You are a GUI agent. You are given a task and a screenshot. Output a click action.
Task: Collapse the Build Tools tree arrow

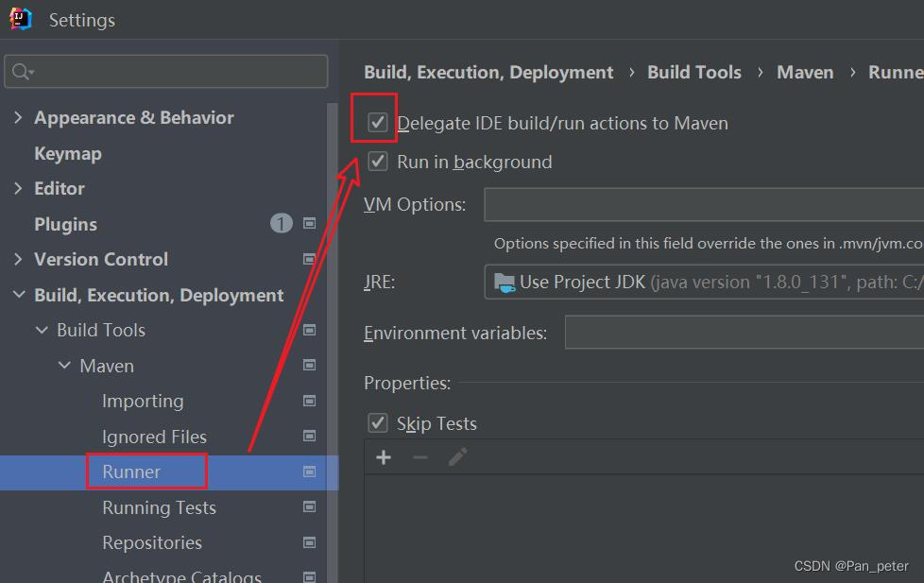point(42,330)
